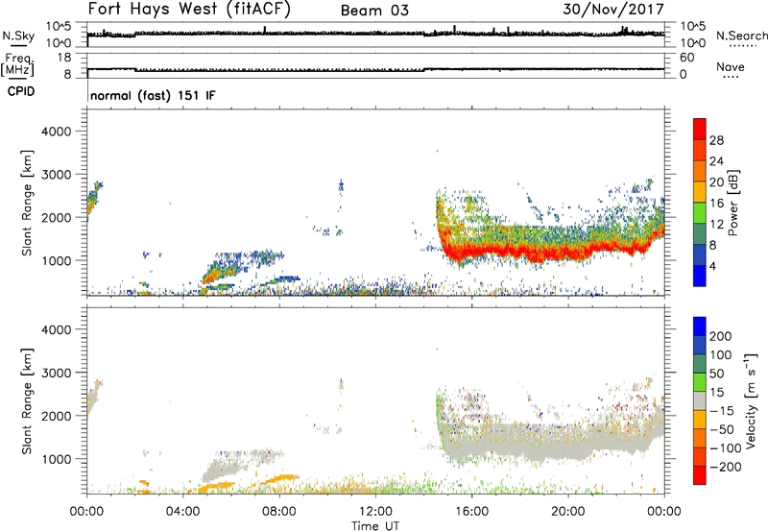
Task: Click the 'Nave' legend label
Action: point(730,67)
